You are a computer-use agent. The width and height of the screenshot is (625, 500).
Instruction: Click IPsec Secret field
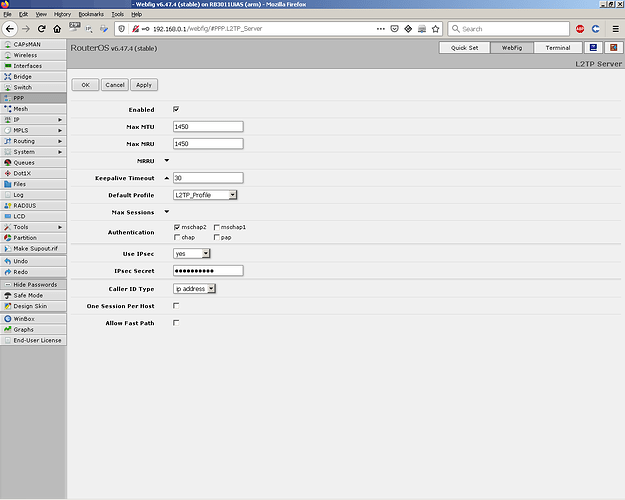click(208, 271)
